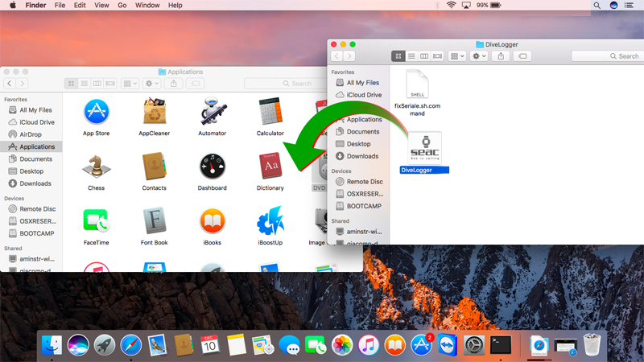Select the FaceTime app icon in Applications window
Viewport: 644px width, 362px height.
[x=96, y=220]
